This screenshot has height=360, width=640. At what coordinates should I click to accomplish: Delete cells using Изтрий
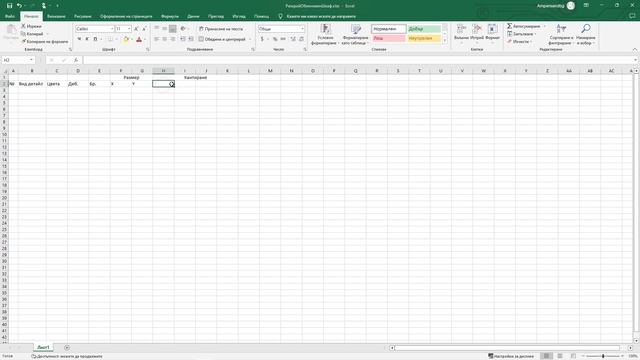pyautogui.click(x=477, y=33)
